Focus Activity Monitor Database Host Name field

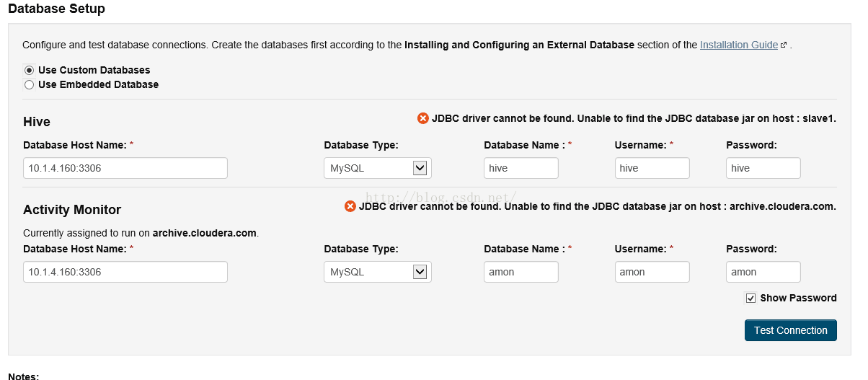125,272
